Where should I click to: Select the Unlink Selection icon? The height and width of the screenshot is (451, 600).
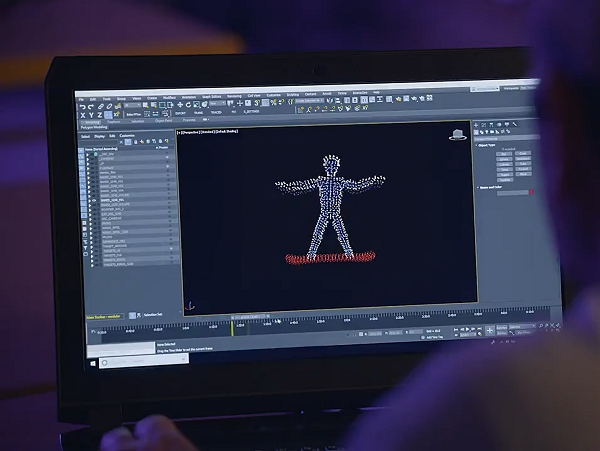(109, 106)
